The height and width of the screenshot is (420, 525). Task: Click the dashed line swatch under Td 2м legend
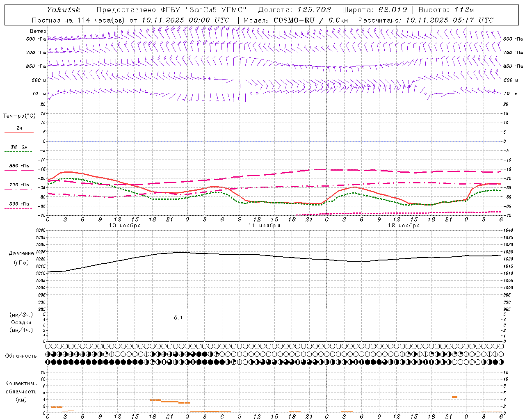coord(18,152)
